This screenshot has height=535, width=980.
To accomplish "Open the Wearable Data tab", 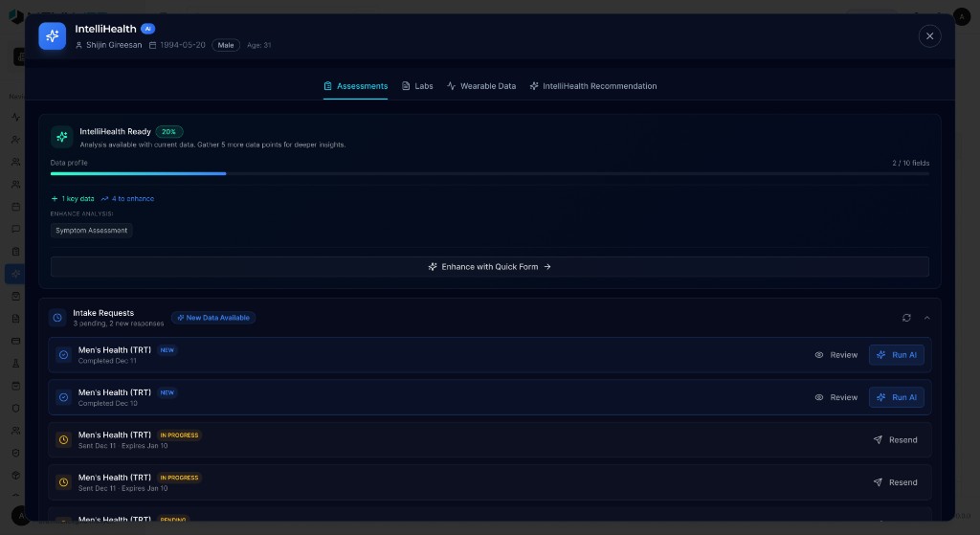I will [x=481, y=86].
